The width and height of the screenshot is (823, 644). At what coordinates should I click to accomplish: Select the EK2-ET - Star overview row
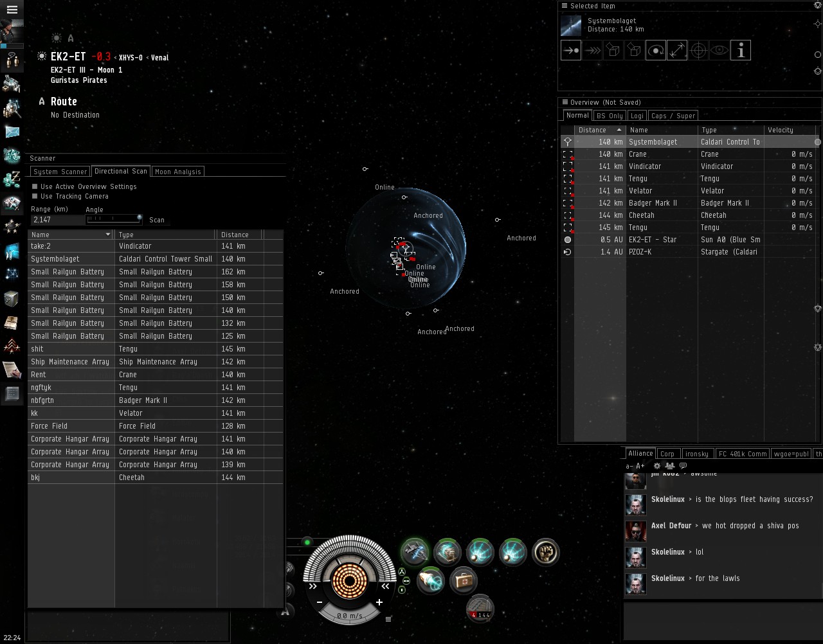[689, 240]
